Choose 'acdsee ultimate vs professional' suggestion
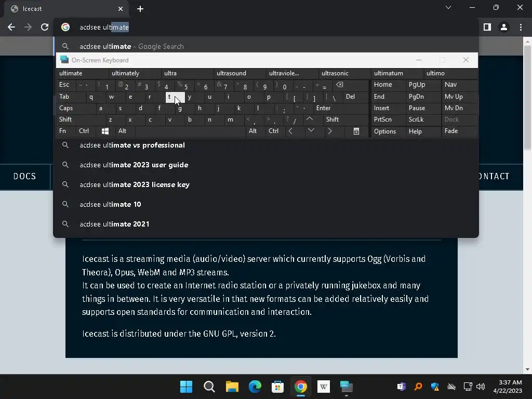Screen dimensions: 532x399 (266, 145)
